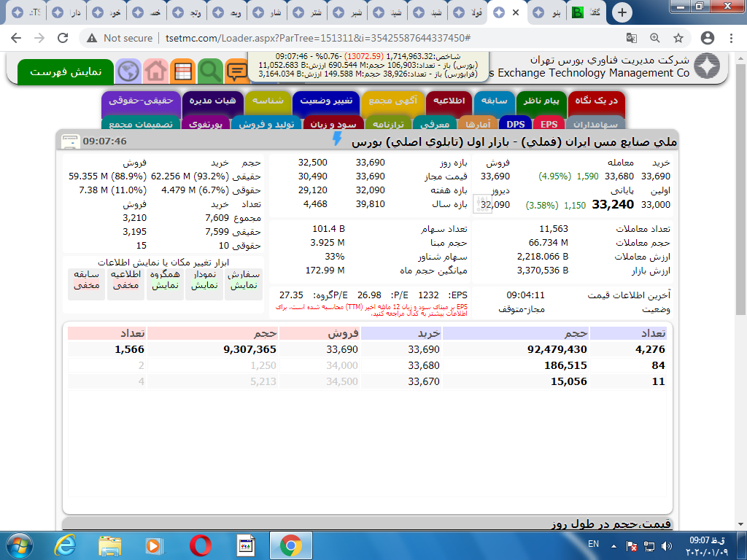This screenshot has width=747, height=560.
Task: Click the globe icon in the site toolbar
Action: [128, 71]
